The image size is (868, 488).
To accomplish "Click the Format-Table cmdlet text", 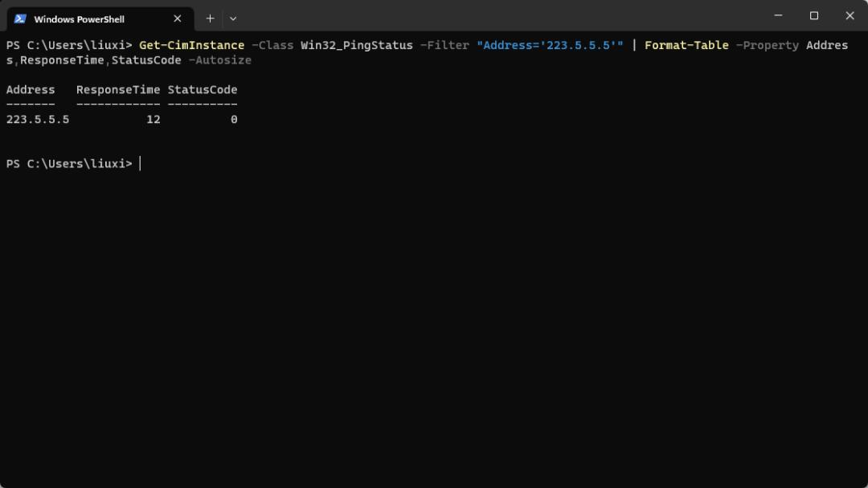I will tap(686, 45).
